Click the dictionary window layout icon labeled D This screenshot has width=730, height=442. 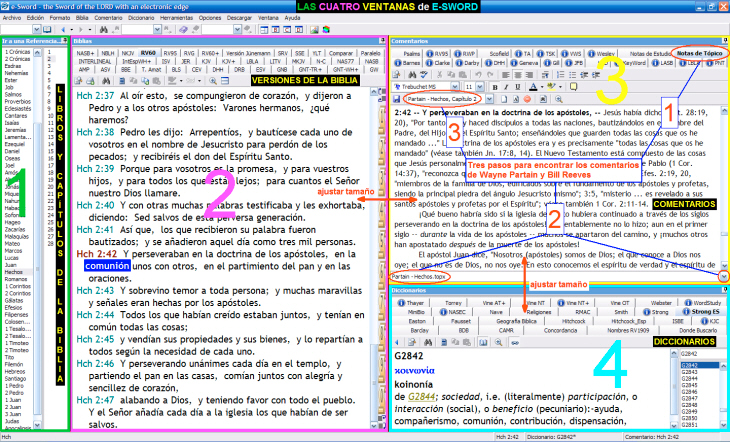pyautogui.click(x=299, y=29)
